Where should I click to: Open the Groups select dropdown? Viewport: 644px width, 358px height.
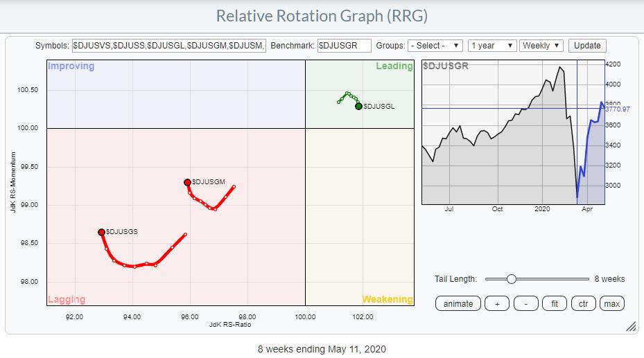(x=435, y=46)
